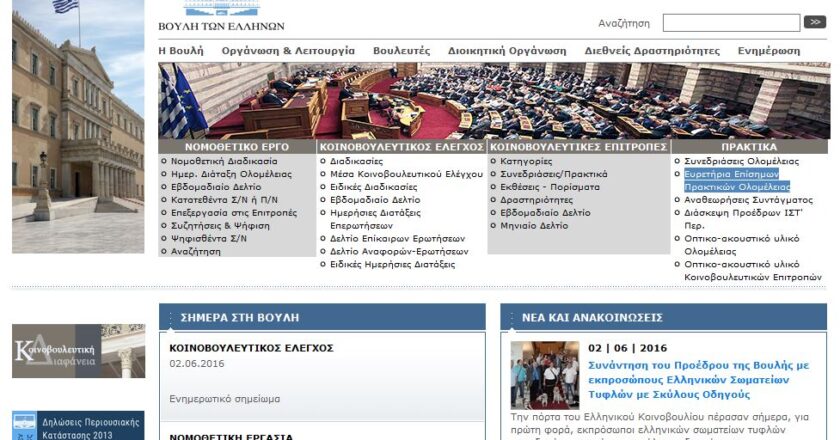
Task: Click the Hellenic Parliament logo
Action: (221, 16)
